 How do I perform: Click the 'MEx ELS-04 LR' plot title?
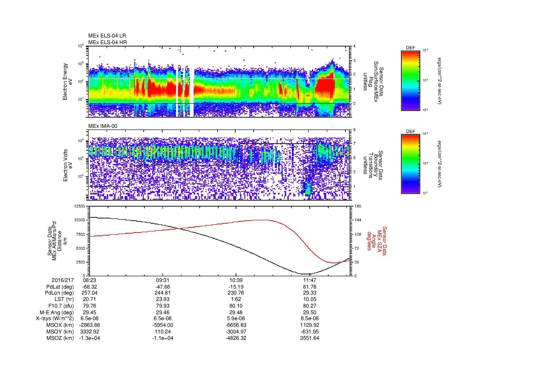(107, 36)
